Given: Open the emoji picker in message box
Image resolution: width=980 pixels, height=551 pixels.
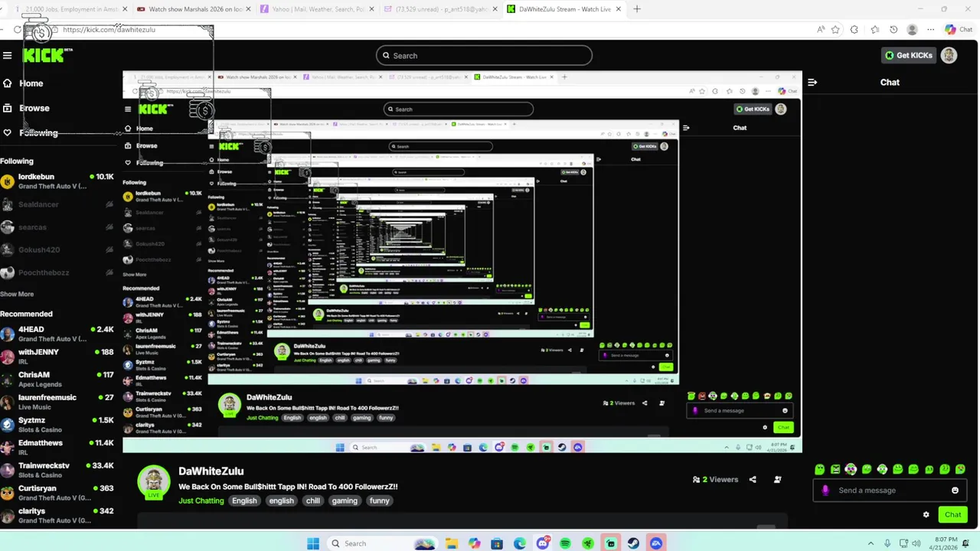Looking at the screenshot, I should point(955,491).
